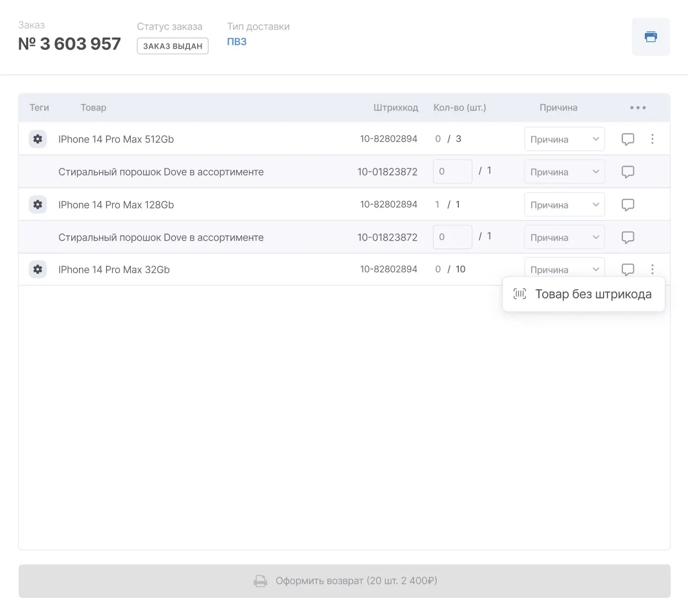Open comment for first Dove powder row
The image size is (688, 616).
[628, 172]
